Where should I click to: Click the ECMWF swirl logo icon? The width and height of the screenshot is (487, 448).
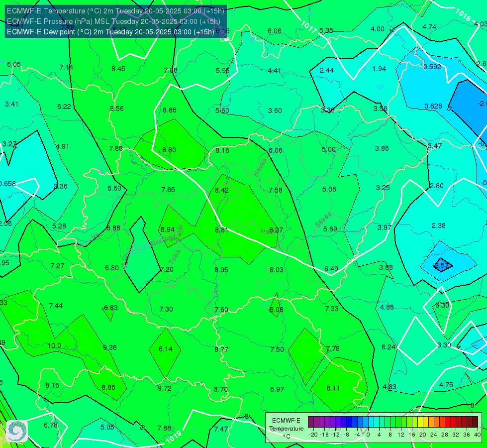[x=17, y=431]
